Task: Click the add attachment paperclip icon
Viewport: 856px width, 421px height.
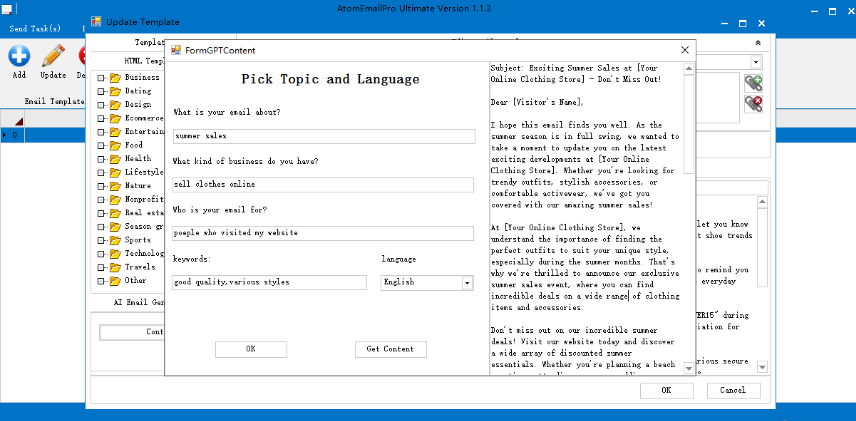Action: pyautogui.click(x=753, y=83)
